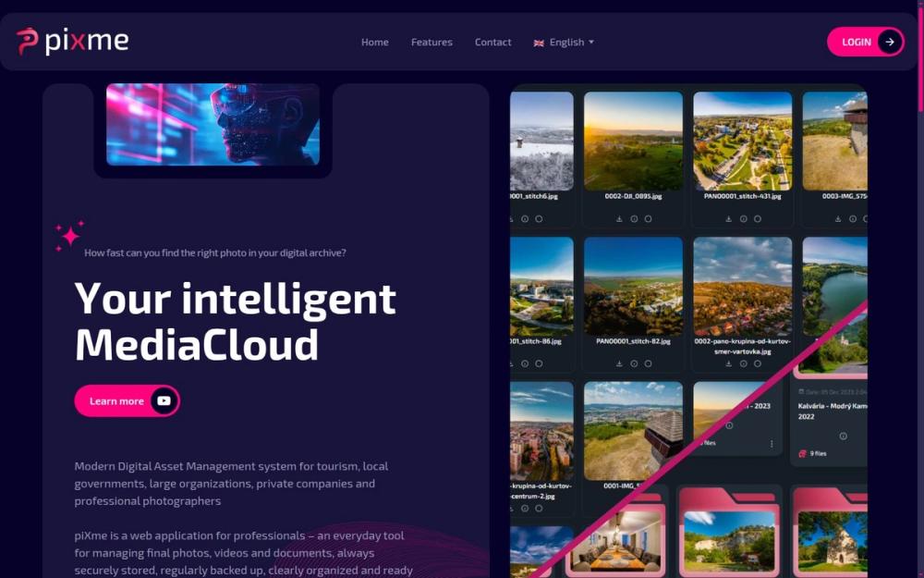The height and width of the screenshot is (578, 924).
Task: Click the arrow icon on the LOGIN button
Action: [x=890, y=42]
